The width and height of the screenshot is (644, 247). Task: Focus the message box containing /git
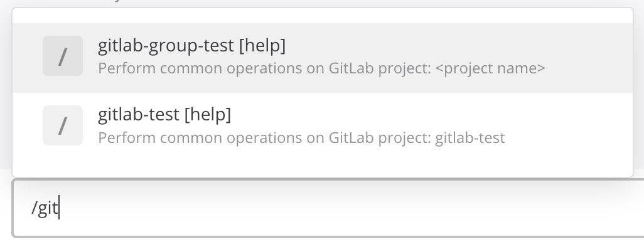click(x=328, y=208)
